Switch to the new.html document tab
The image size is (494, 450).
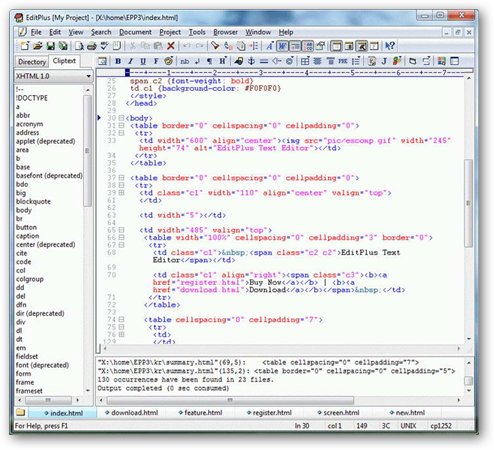click(x=407, y=413)
